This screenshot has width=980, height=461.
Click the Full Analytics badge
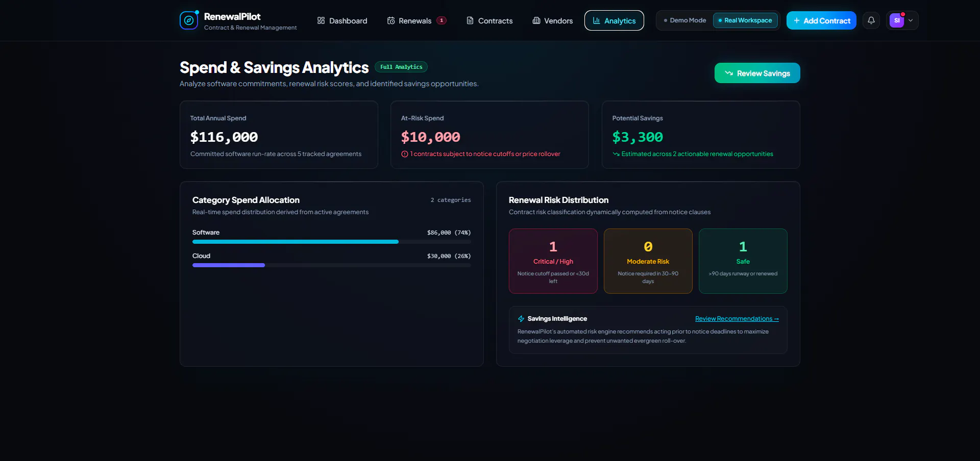pos(401,67)
